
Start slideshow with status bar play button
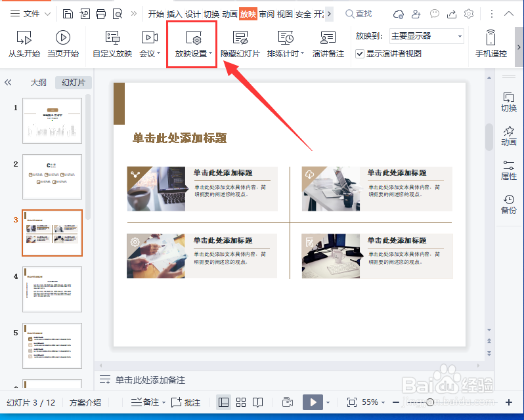[x=313, y=402]
